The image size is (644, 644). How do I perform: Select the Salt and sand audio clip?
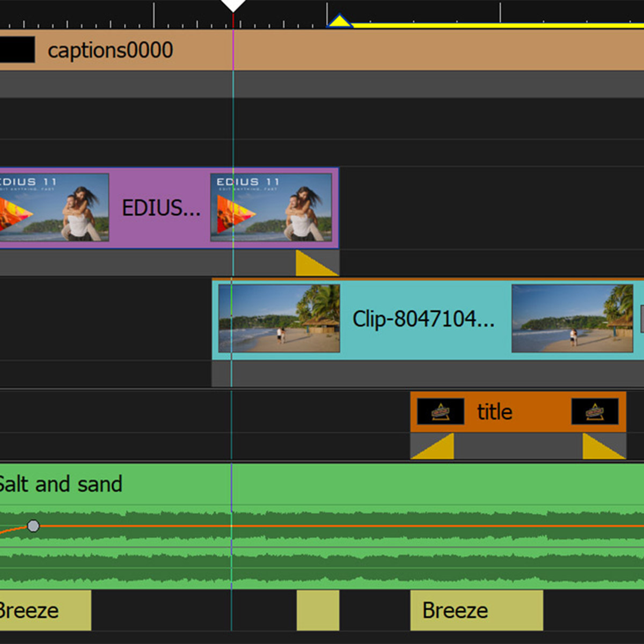click(x=322, y=484)
